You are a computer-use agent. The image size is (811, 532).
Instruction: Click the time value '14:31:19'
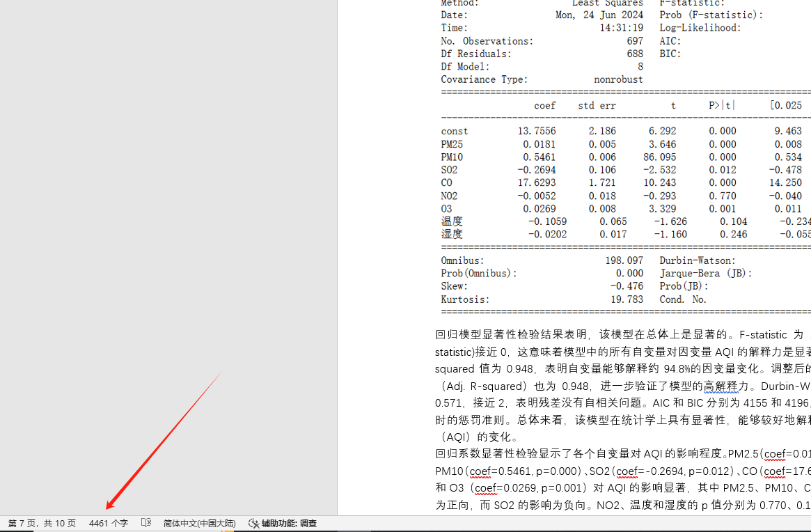coord(621,28)
